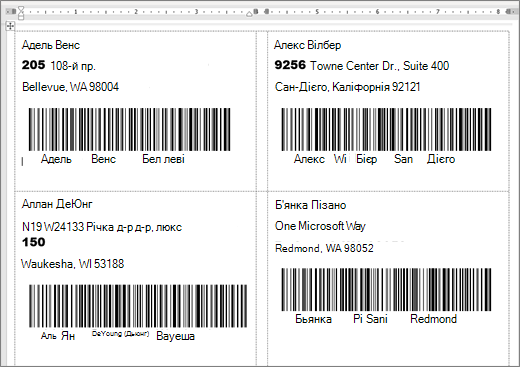Screen dimensions: 520x367
Task: Click barcode caption "Redmond"
Action: 433,319
